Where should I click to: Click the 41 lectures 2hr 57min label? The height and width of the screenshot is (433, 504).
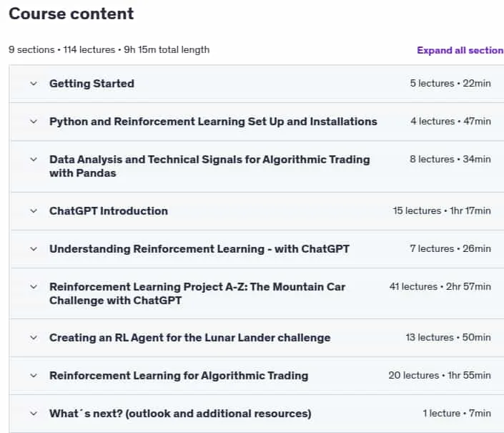point(440,286)
